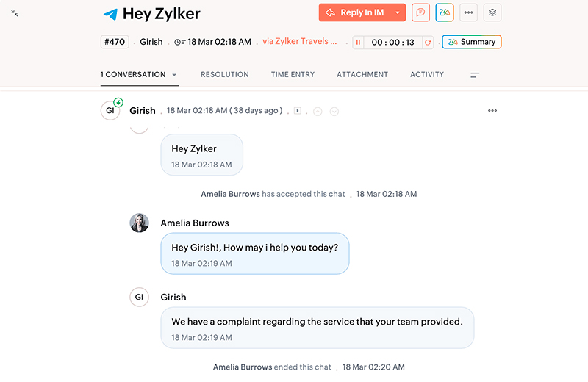
Task: Expand the Conversation tab dropdown arrow
Action: pyautogui.click(x=174, y=75)
